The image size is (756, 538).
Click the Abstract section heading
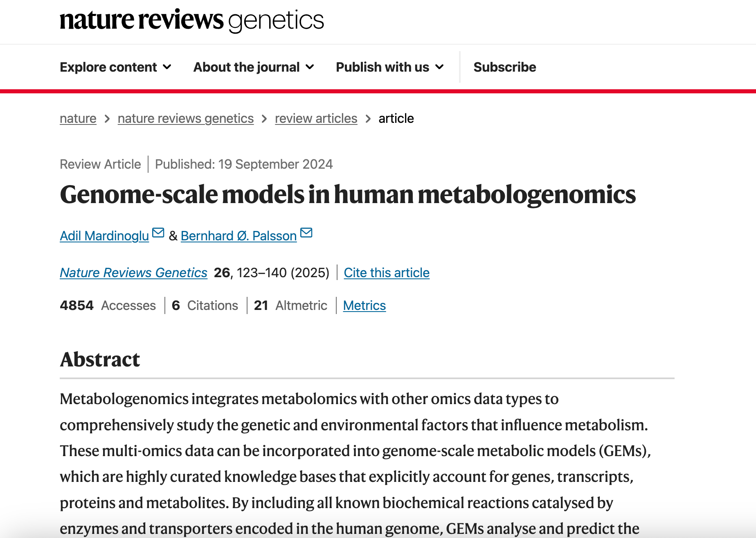point(100,359)
